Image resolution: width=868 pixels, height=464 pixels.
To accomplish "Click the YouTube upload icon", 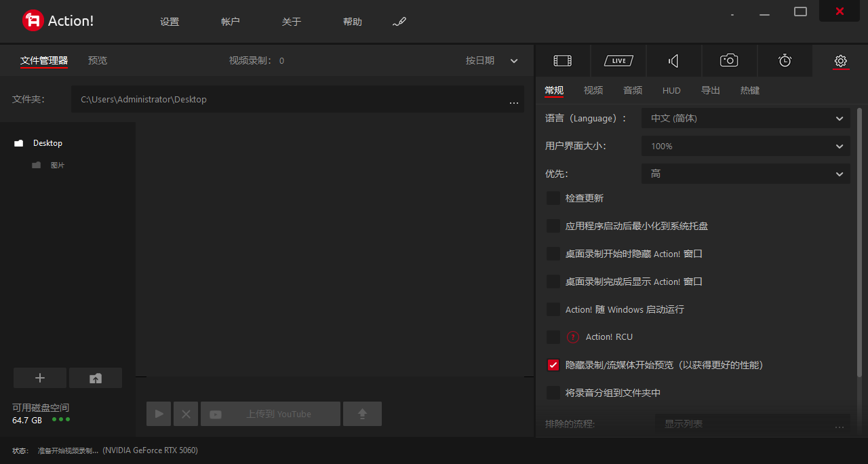I will pyautogui.click(x=215, y=413).
